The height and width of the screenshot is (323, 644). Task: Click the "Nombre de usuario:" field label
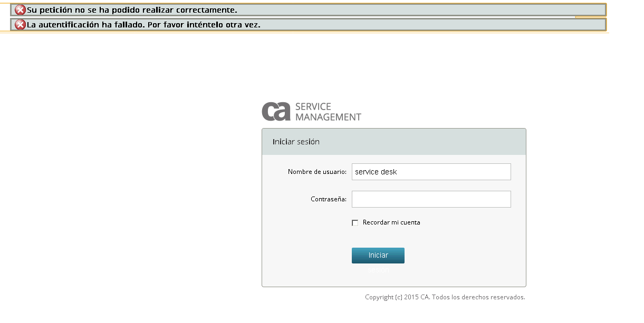click(317, 171)
